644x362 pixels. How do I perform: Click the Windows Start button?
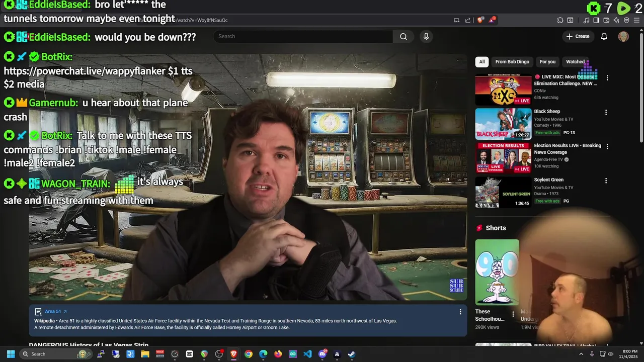point(11,354)
